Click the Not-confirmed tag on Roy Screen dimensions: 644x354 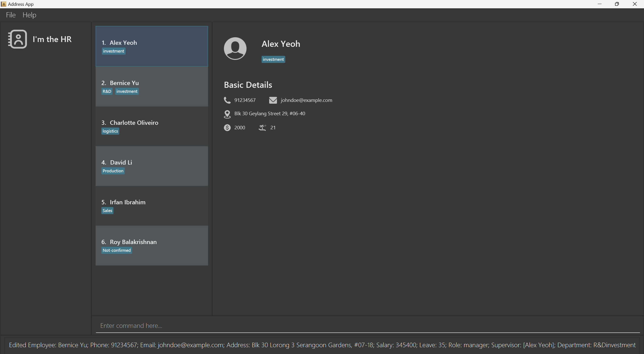coord(116,250)
